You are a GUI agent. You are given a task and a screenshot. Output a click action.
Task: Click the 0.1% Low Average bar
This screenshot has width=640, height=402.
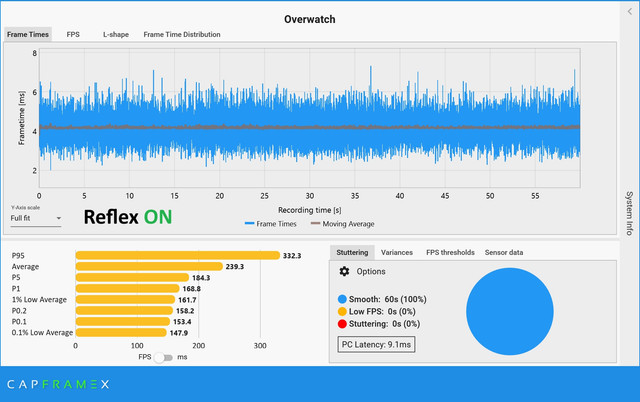pyautogui.click(x=121, y=333)
